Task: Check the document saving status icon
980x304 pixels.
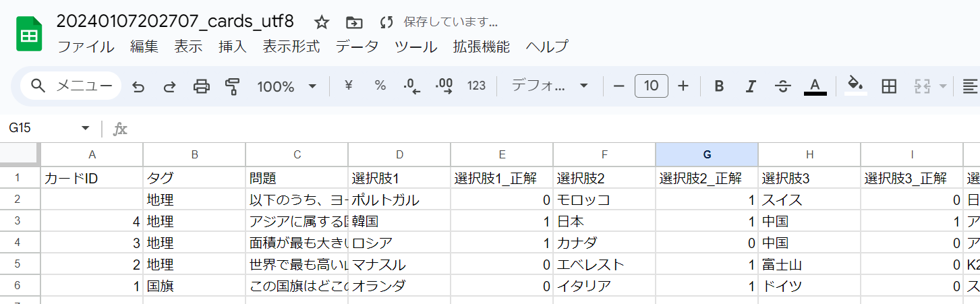Action: tap(386, 22)
